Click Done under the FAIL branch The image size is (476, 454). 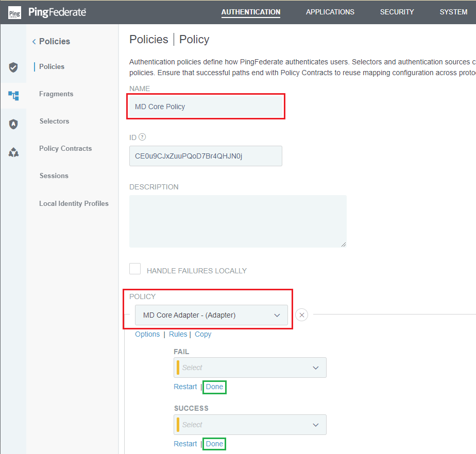pos(214,387)
